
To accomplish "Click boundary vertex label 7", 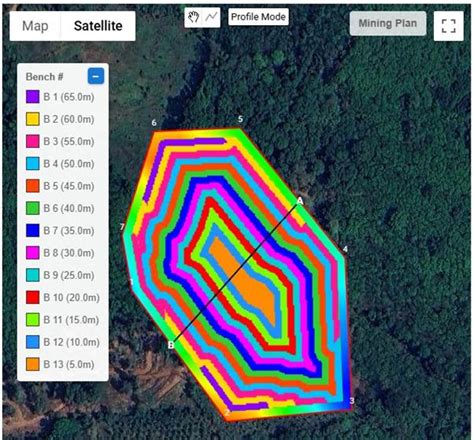I will tap(122, 227).
